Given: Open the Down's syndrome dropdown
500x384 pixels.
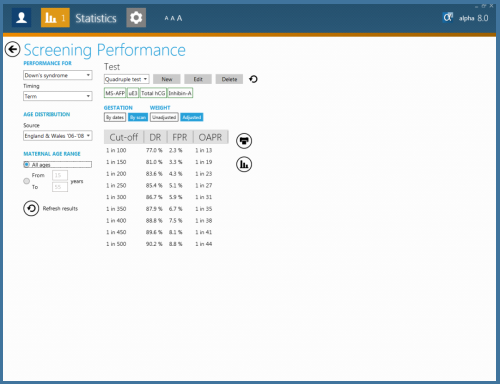Looking at the screenshot, I should [x=58, y=75].
